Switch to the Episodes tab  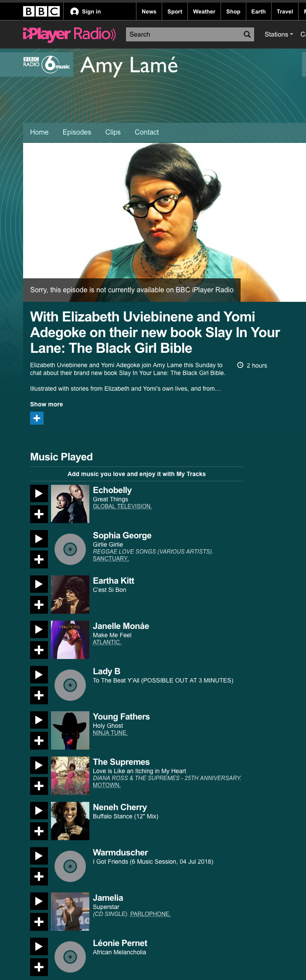pos(77,132)
